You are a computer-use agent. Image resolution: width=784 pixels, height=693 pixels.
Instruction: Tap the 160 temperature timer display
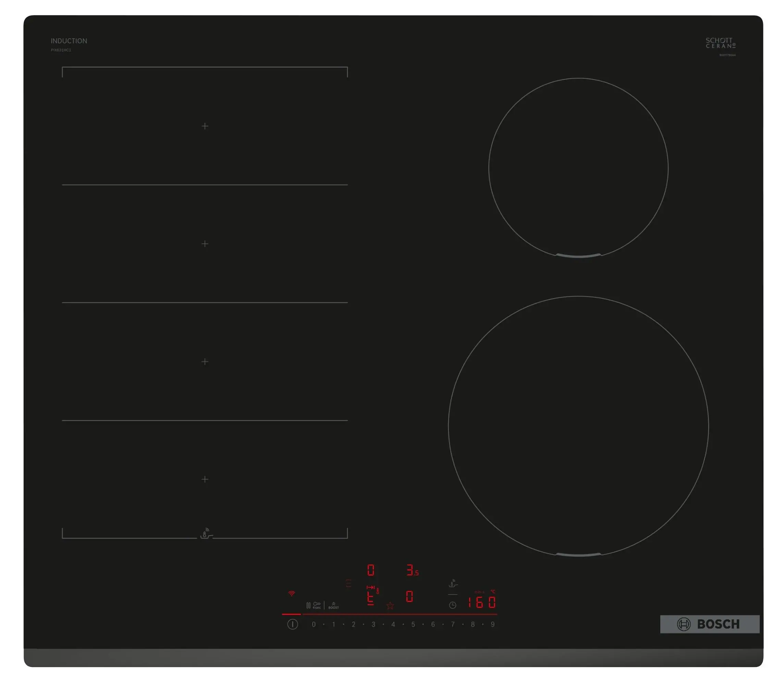(x=481, y=603)
